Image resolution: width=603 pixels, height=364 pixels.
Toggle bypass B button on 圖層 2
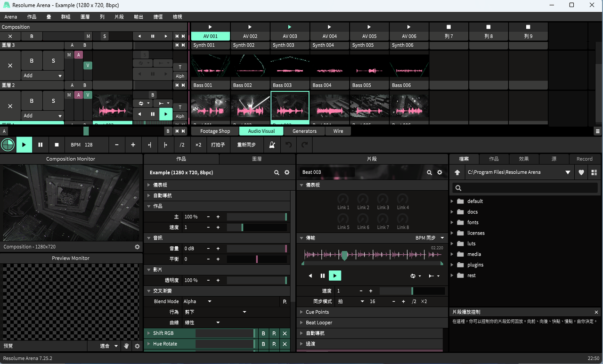pyautogui.click(x=32, y=101)
